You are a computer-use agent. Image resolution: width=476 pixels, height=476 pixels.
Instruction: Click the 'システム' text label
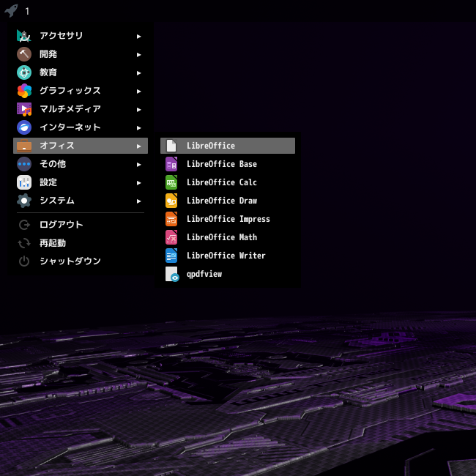point(57,201)
